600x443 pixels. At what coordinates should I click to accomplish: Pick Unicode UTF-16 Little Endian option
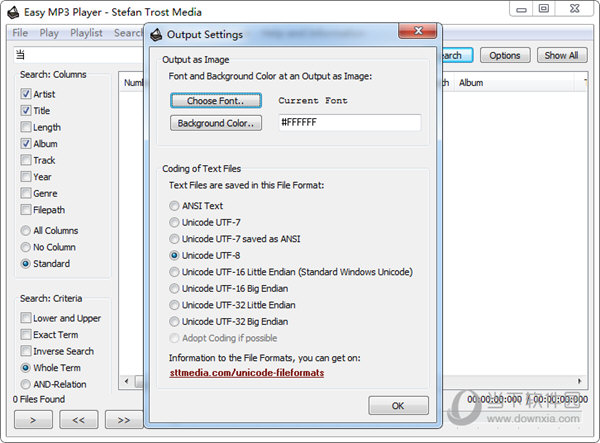(x=291, y=272)
